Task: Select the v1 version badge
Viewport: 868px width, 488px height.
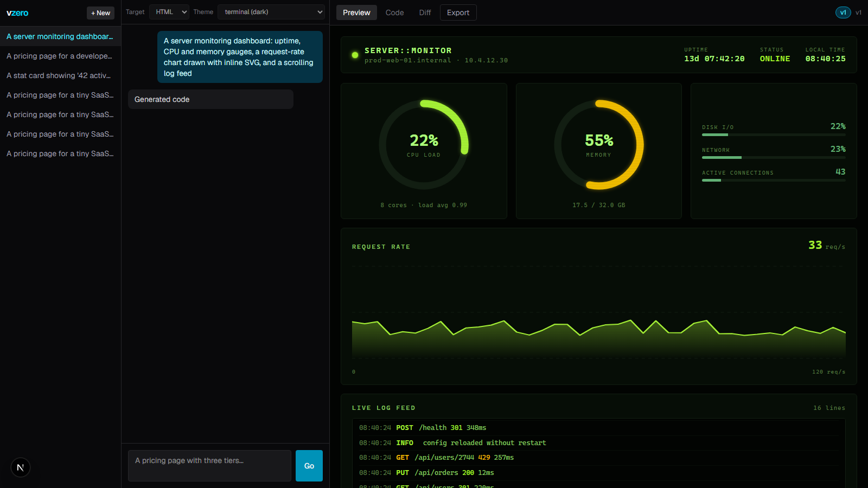Action: point(843,12)
